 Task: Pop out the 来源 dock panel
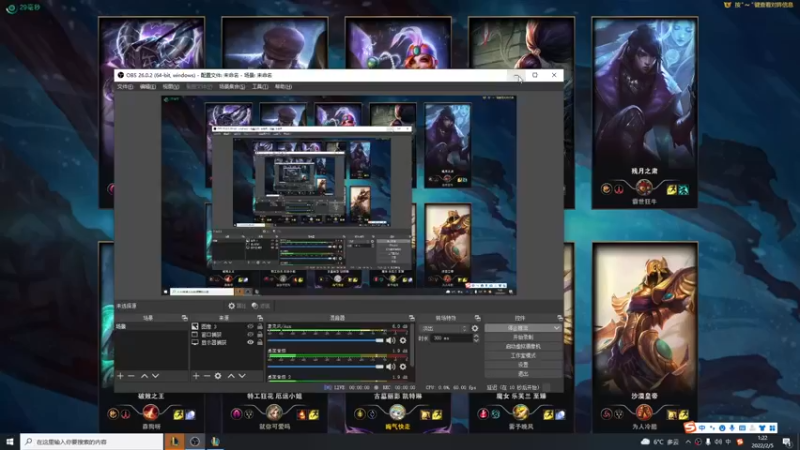[260, 318]
